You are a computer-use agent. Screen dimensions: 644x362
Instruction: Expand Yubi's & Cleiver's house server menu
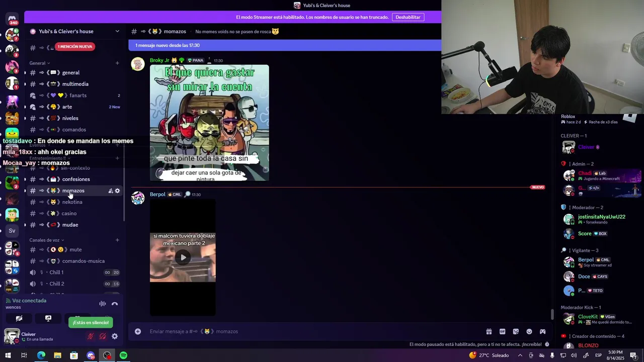coord(117,31)
